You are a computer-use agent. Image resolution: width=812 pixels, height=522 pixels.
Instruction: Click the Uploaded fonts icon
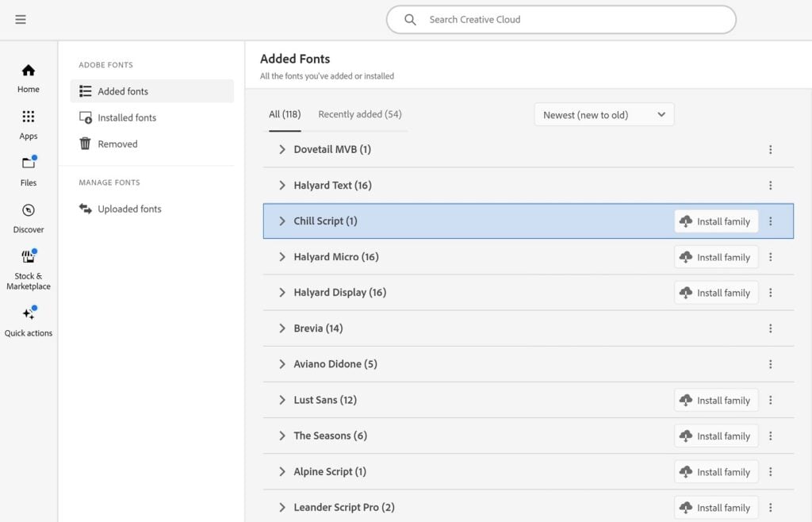[85, 209]
